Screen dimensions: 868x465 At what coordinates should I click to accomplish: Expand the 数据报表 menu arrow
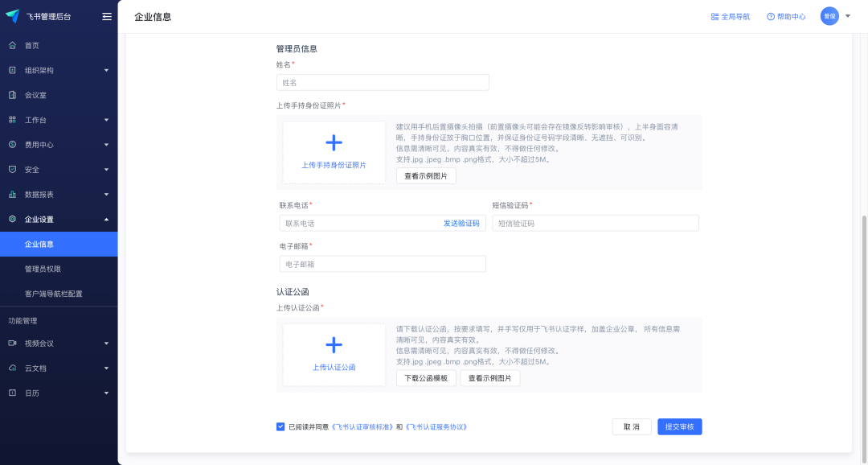click(x=106, y=195)
